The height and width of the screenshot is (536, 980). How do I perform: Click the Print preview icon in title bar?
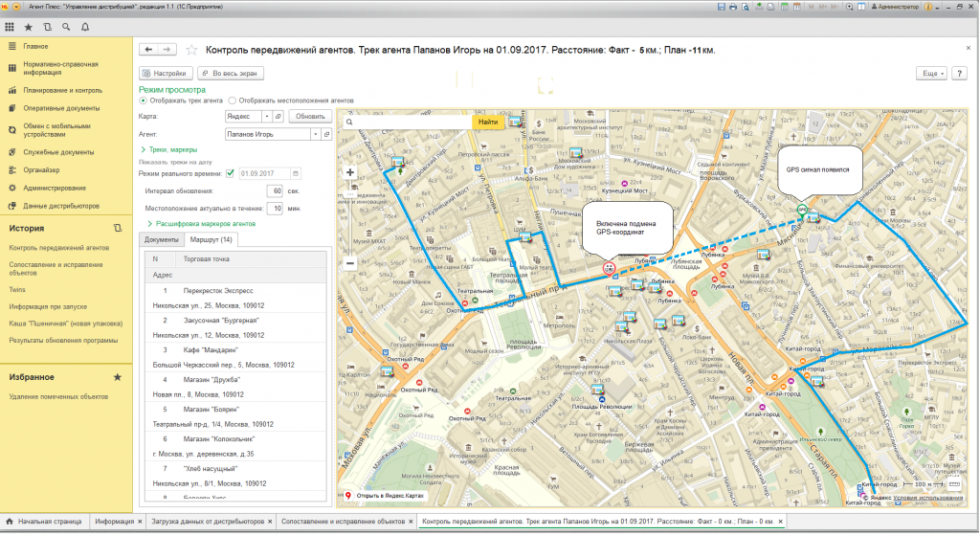pyautogui.click(x=746, y=7)
